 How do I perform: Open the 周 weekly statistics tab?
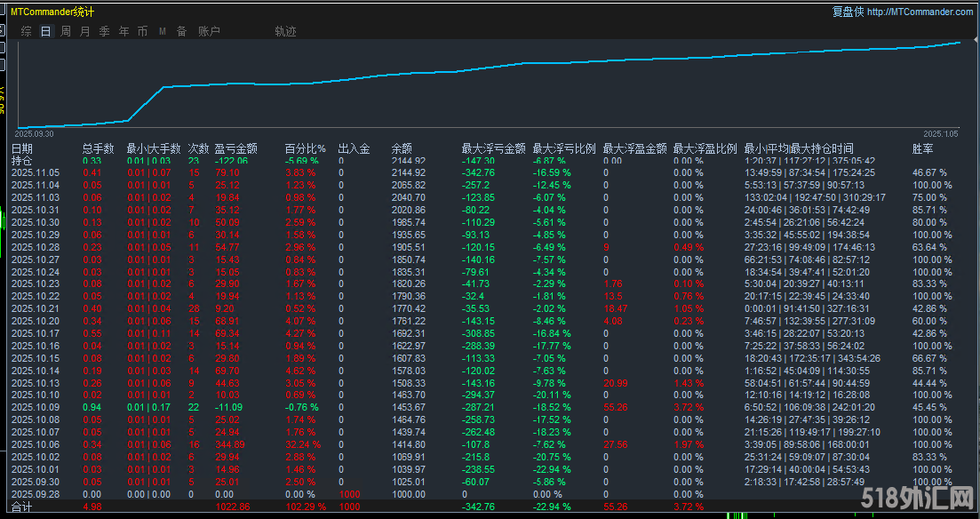[66, 31]
